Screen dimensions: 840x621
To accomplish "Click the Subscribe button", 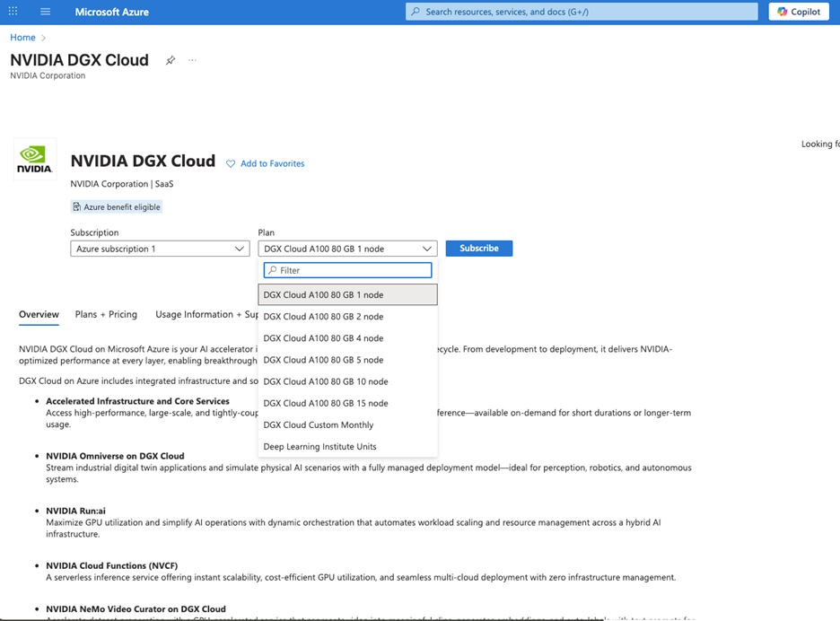I will 478,249.
